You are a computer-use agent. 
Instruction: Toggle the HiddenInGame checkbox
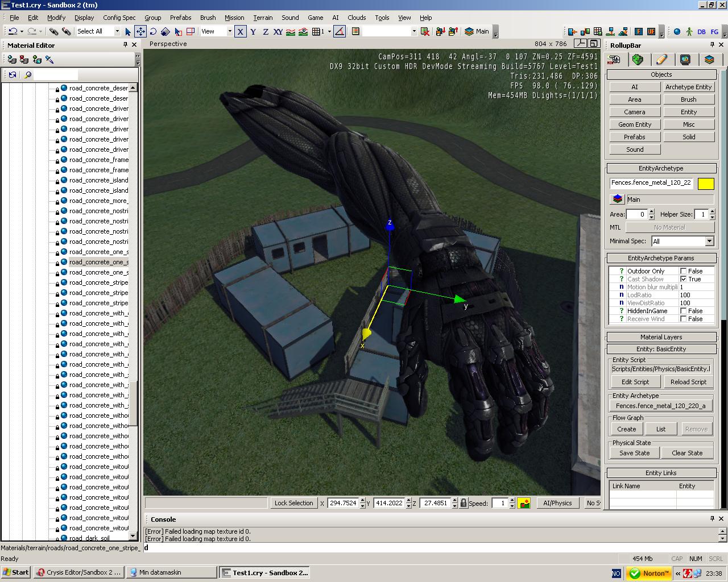(x=683, y=311)
